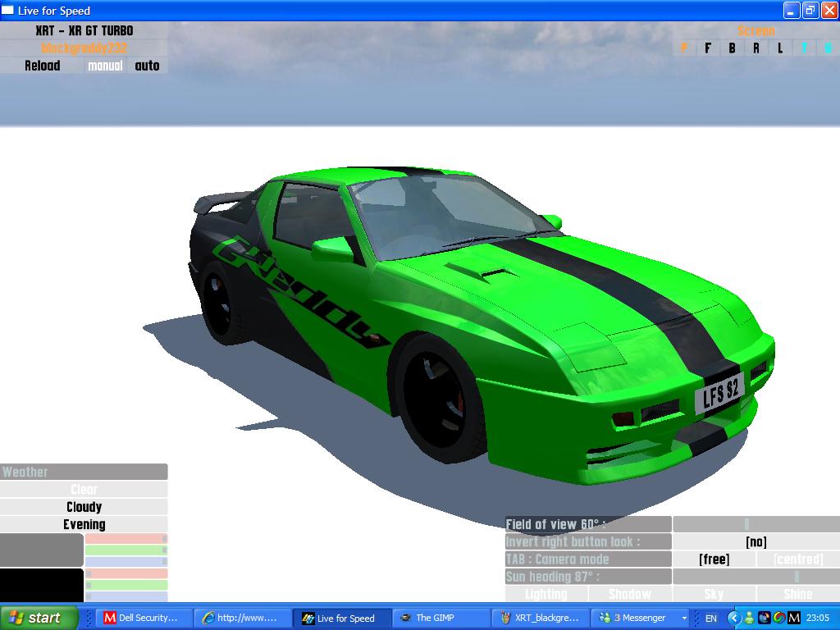Screen dimensions: 840x630
Task: Select the L view button under Screen
Action: 780,48
